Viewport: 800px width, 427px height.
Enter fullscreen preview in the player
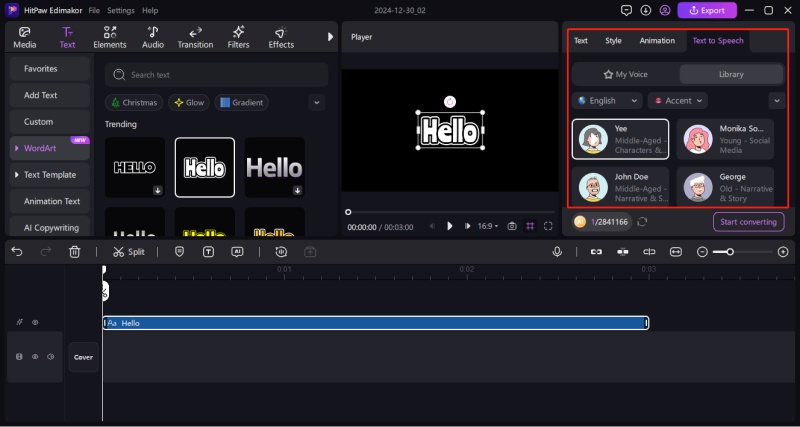tap(548, 226)
